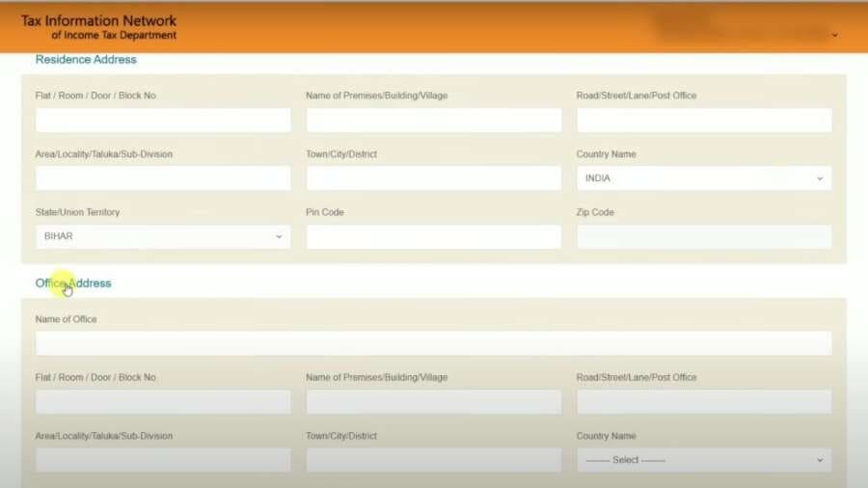Click Residence Road/Street/Lane/Post Office field
Image resolution: width=868 pixels, height=488 pixels.
tap(704, 120)
